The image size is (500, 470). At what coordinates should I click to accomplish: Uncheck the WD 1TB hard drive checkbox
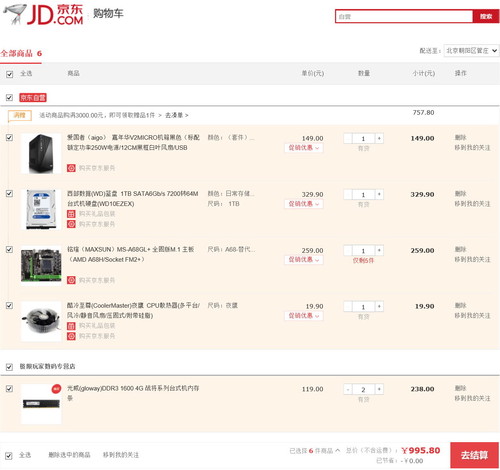pyautogui.click(x=9, y=193)
